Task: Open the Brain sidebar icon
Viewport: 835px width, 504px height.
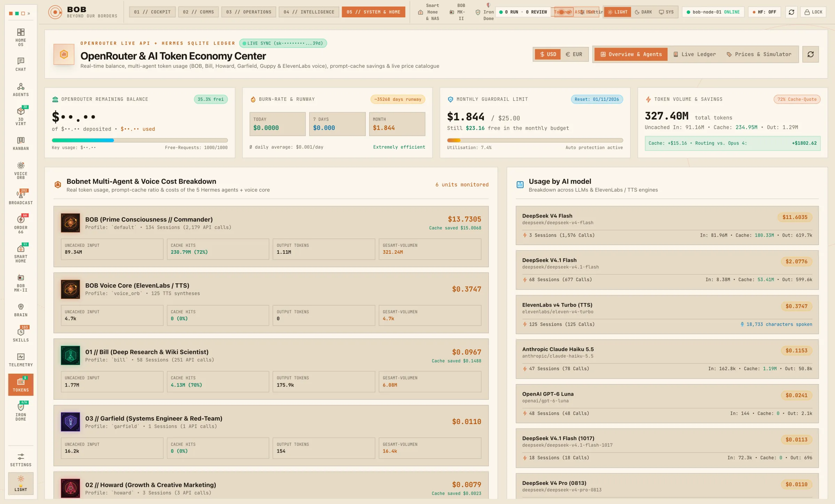Action: pos(21,310)
